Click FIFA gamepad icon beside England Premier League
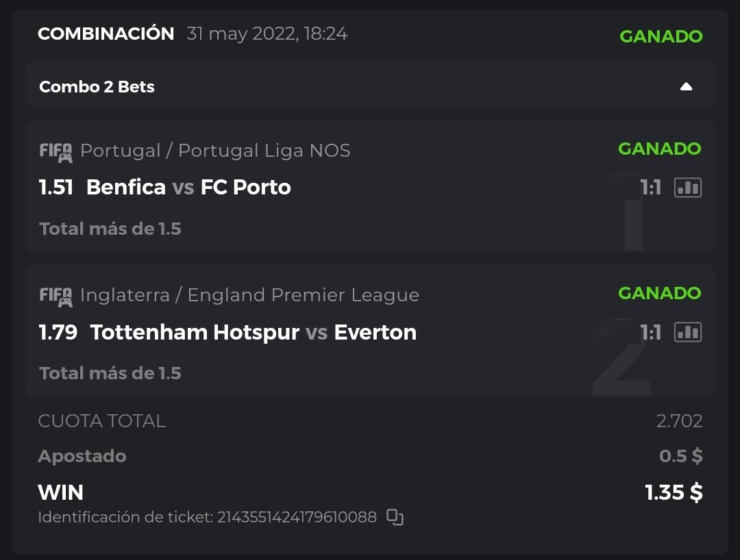 [56, 296]
